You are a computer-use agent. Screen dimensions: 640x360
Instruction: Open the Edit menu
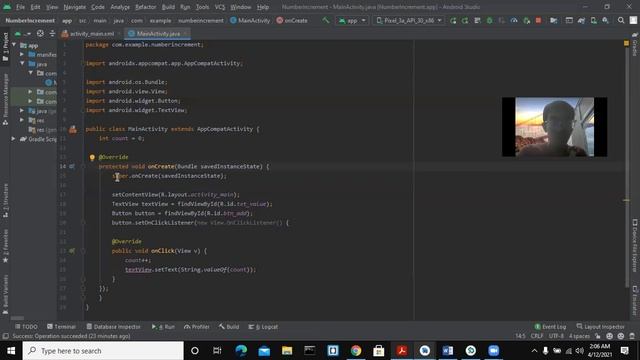(36, 7)
